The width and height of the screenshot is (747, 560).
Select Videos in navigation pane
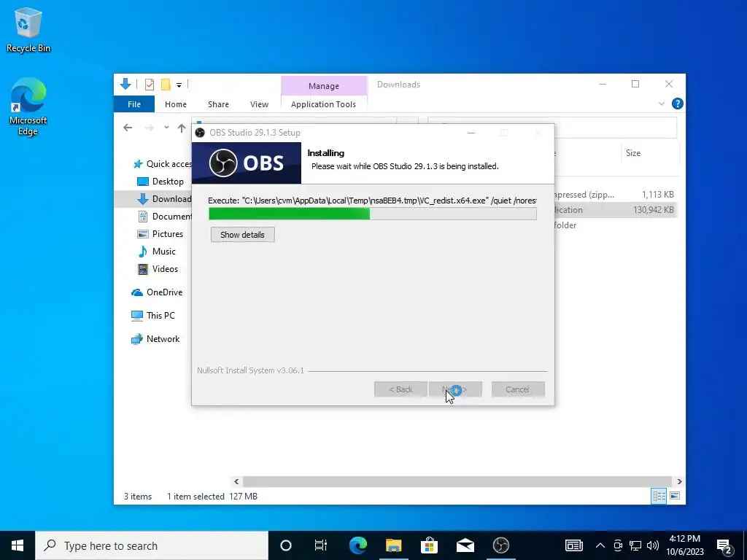[x=158, y=269]
